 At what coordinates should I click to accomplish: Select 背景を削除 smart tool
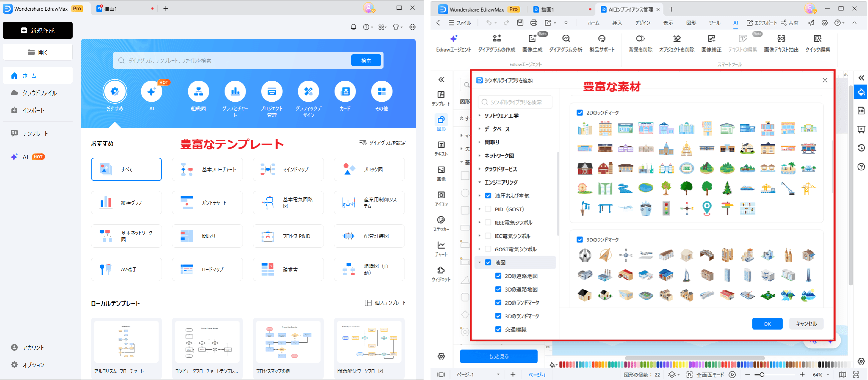tap(640, 43)
